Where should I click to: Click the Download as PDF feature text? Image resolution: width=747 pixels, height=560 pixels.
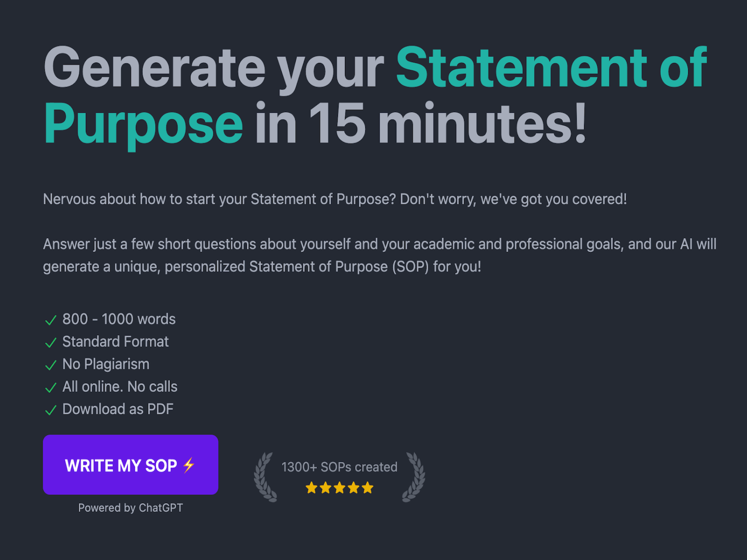click(x=118, y=409)
